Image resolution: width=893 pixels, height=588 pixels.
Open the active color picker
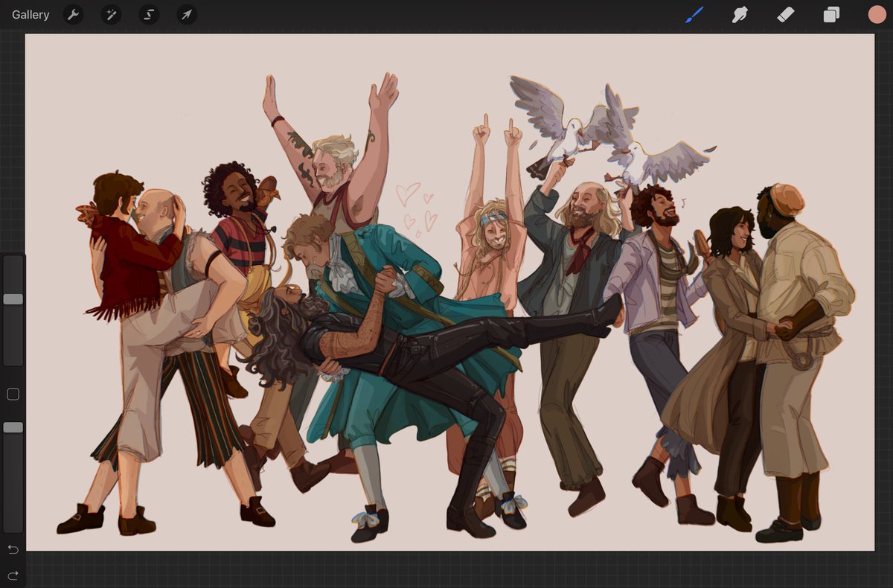click(x=877, y=14)
